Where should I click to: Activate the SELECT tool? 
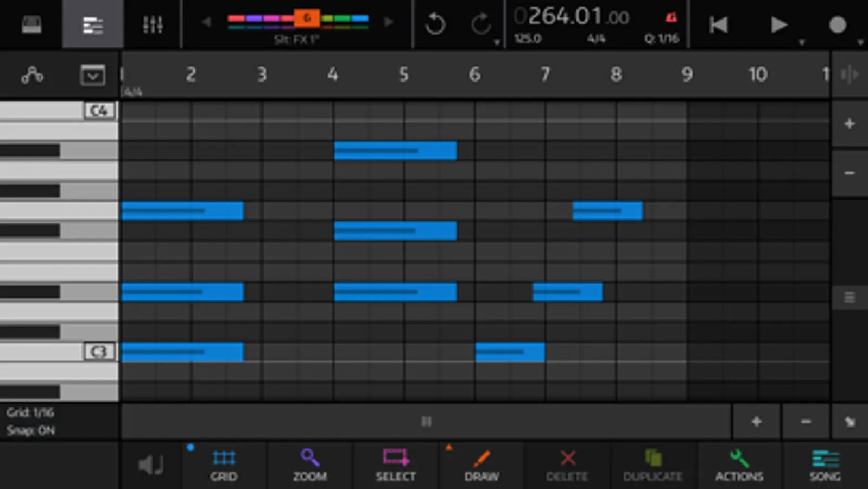tap(396, 466)
